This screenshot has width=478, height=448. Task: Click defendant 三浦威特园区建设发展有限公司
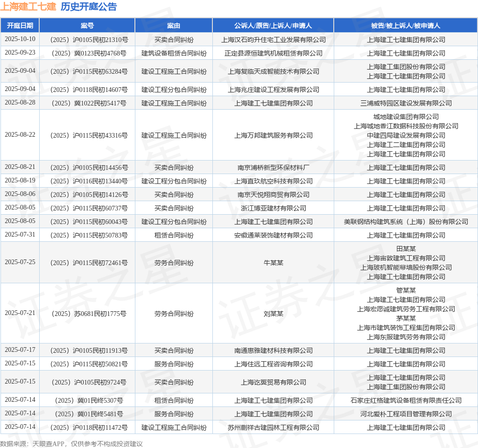(406, 103)
